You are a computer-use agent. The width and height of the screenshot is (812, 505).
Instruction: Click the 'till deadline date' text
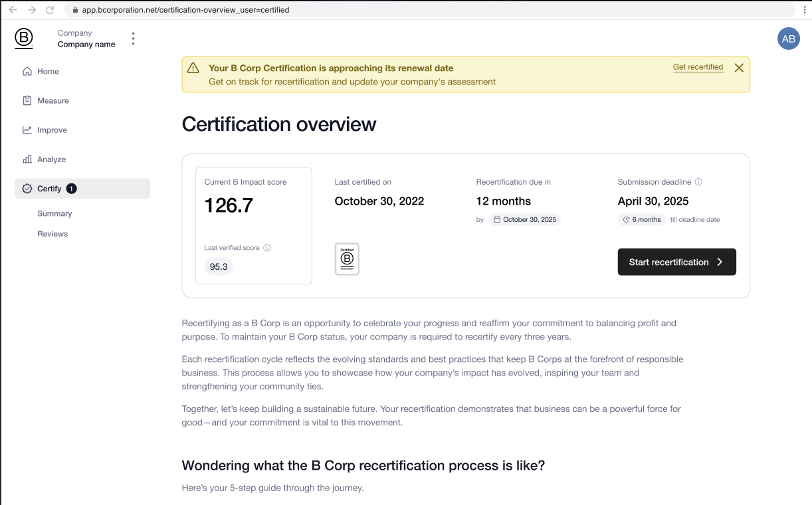tap(694, 220)
